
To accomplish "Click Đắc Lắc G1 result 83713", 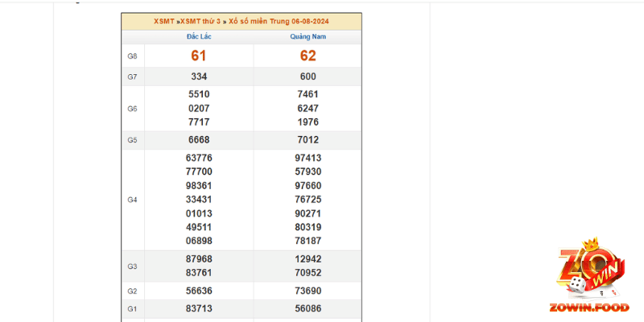I will (x=199, y=309).
